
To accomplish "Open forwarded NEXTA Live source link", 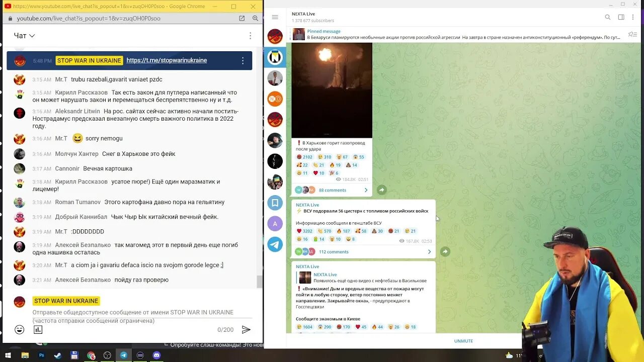I will point(325,275).
